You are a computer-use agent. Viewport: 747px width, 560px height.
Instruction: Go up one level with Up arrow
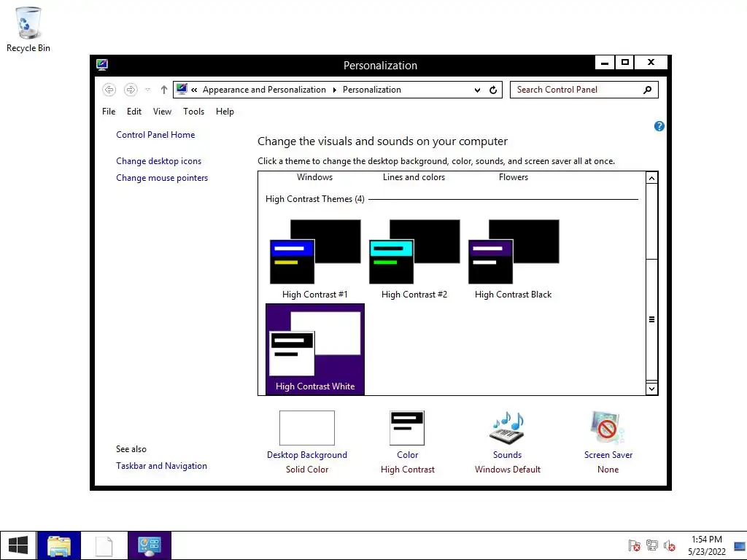(164, 90)
